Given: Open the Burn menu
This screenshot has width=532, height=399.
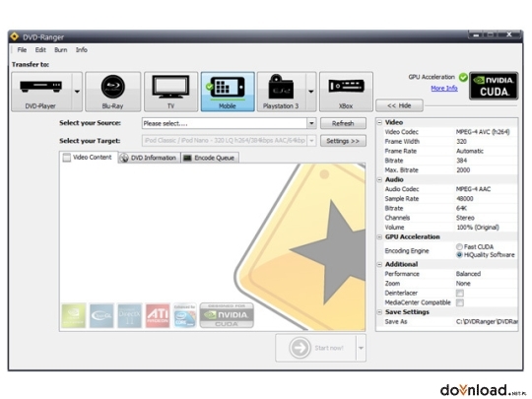Looking at the screenshot, I should click(61, 50).
